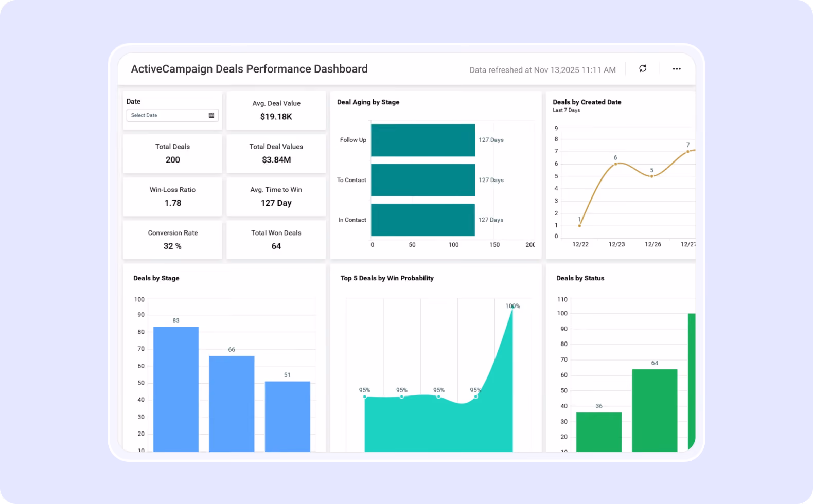Click the Deals by Status title

coord(580,278)
